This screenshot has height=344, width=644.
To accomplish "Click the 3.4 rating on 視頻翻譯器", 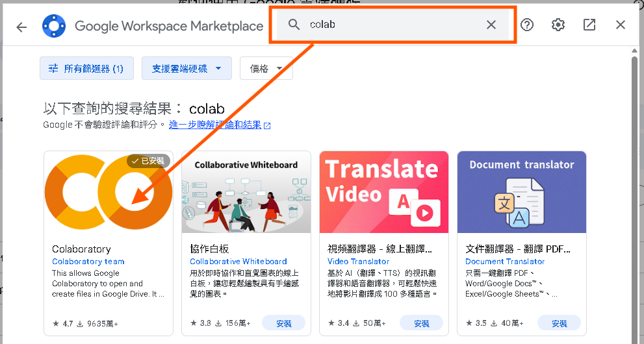I will (338, 323).
